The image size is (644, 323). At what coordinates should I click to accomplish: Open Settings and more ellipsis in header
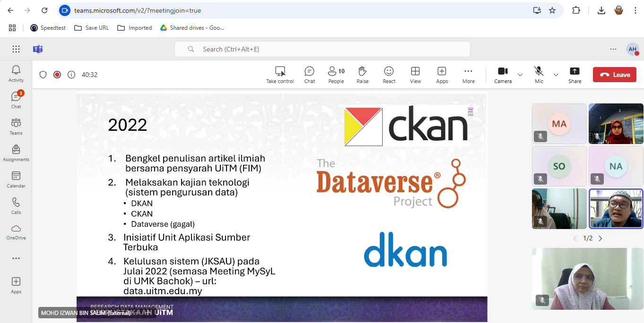pos(613,49)
